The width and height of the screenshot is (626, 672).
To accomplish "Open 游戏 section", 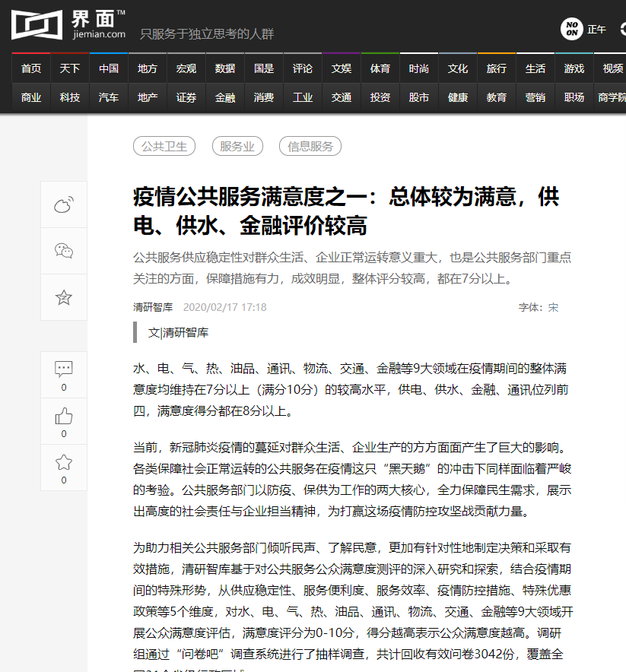I will [x=574, y=68].
